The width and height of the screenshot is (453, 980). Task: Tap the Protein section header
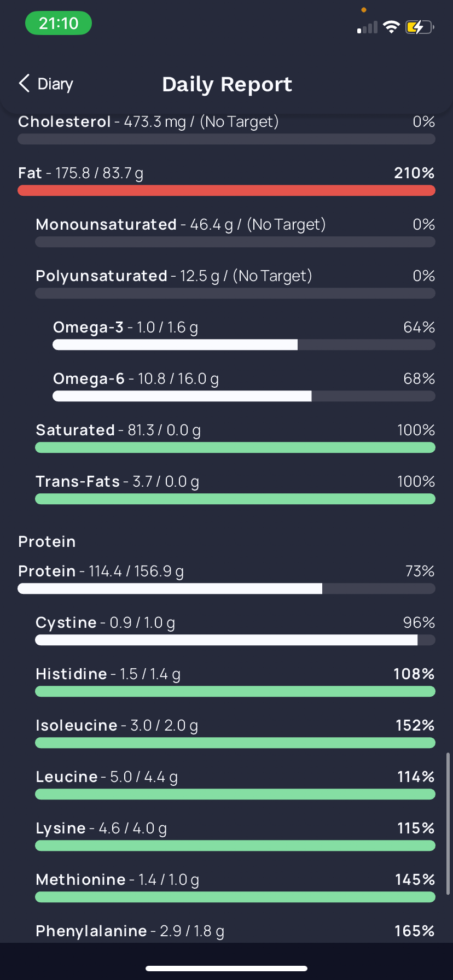click(47, 541)
